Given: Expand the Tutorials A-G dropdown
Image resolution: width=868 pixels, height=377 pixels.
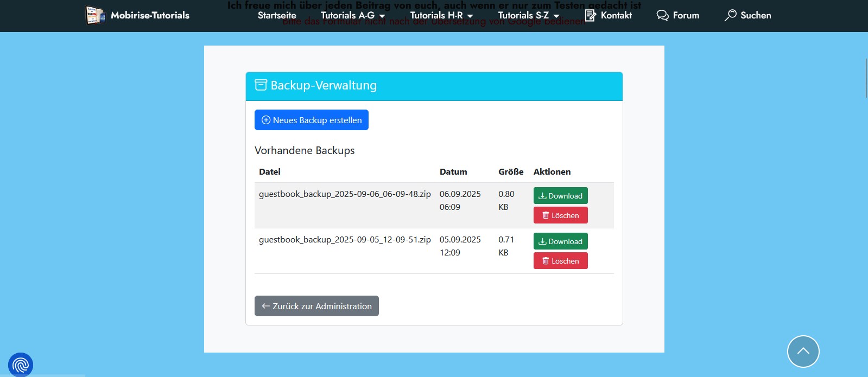Looking at the screenshot, I should pyautogui.click(x=353, y=15).
